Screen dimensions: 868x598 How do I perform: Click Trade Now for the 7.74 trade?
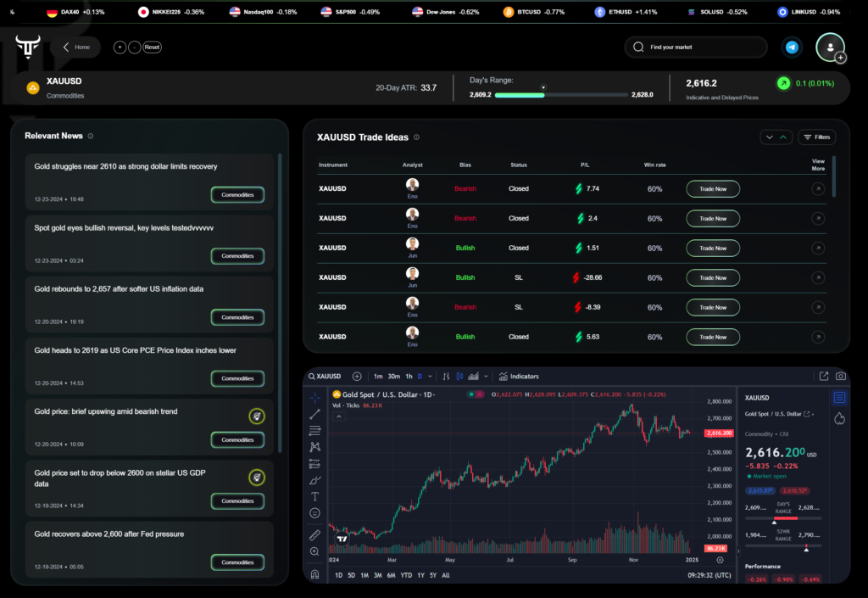[x=712, y=189]
